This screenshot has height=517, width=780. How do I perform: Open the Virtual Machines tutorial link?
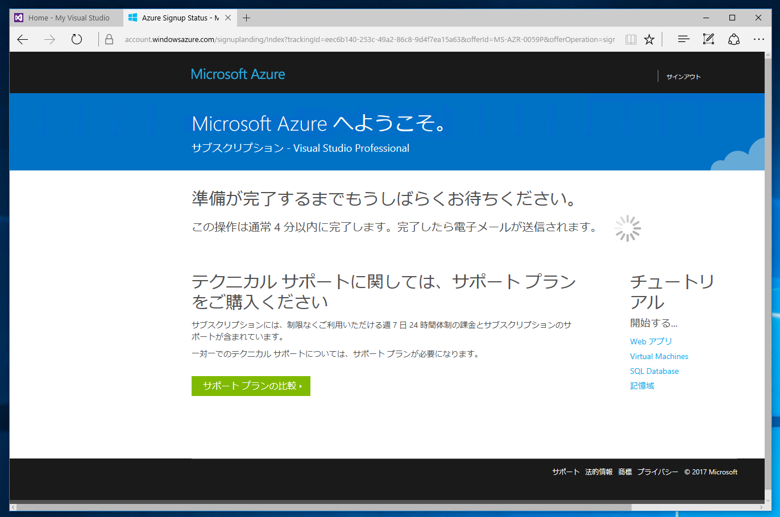coord(659,356)
